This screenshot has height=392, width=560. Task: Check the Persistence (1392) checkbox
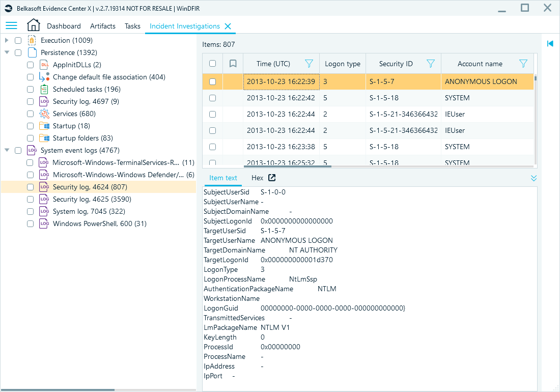[18, 52]
